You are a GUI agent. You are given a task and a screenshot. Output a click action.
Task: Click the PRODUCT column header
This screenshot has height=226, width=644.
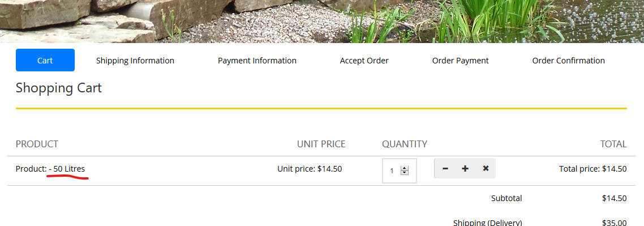coord(37,144)
